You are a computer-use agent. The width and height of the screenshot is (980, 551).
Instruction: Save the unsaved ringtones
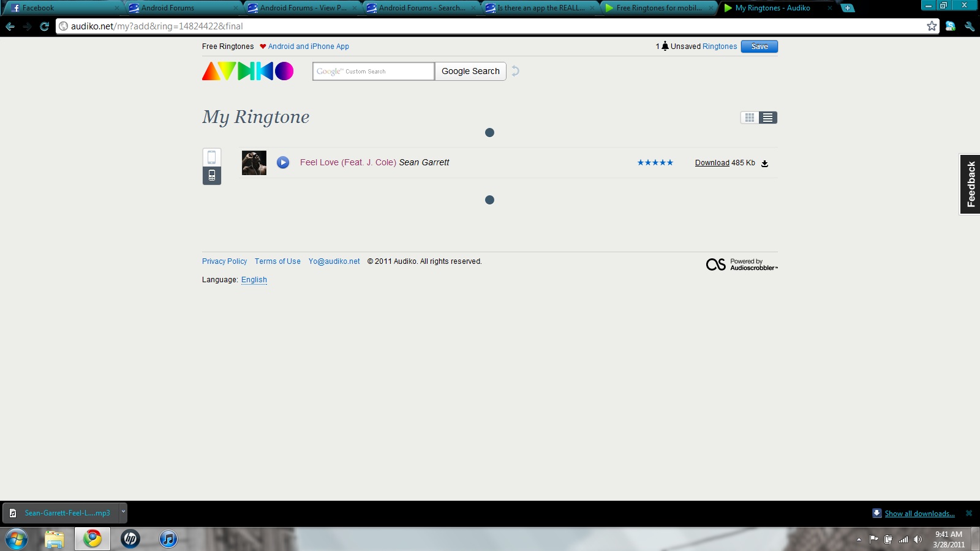point(759,47)
